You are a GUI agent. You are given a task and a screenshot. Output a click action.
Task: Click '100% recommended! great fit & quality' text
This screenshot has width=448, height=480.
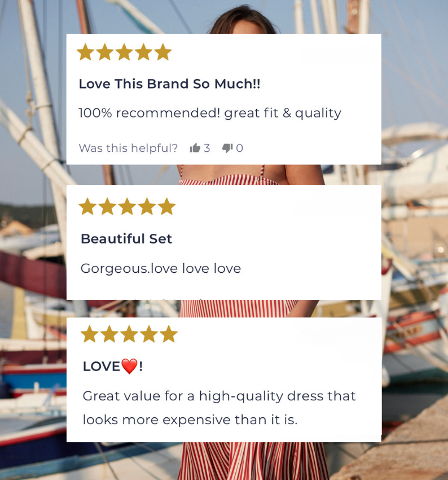[210, 114]
